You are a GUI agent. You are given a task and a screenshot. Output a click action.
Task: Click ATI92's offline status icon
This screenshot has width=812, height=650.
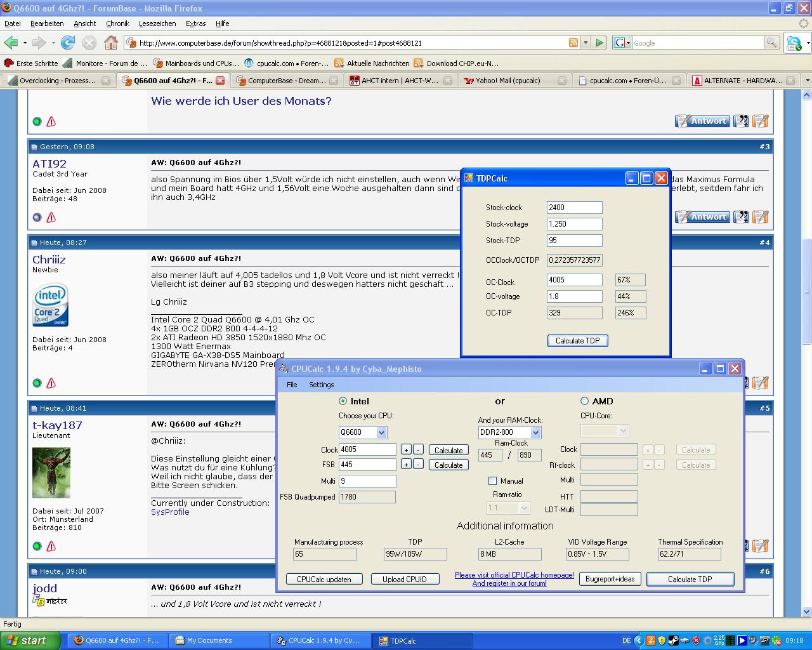click(37, 217)
